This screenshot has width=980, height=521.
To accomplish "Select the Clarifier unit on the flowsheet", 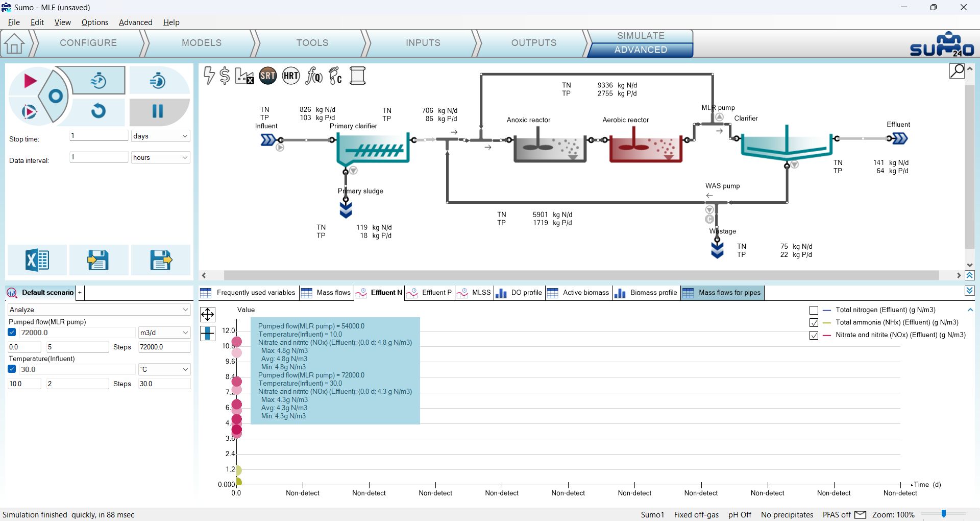I will 787,144.
